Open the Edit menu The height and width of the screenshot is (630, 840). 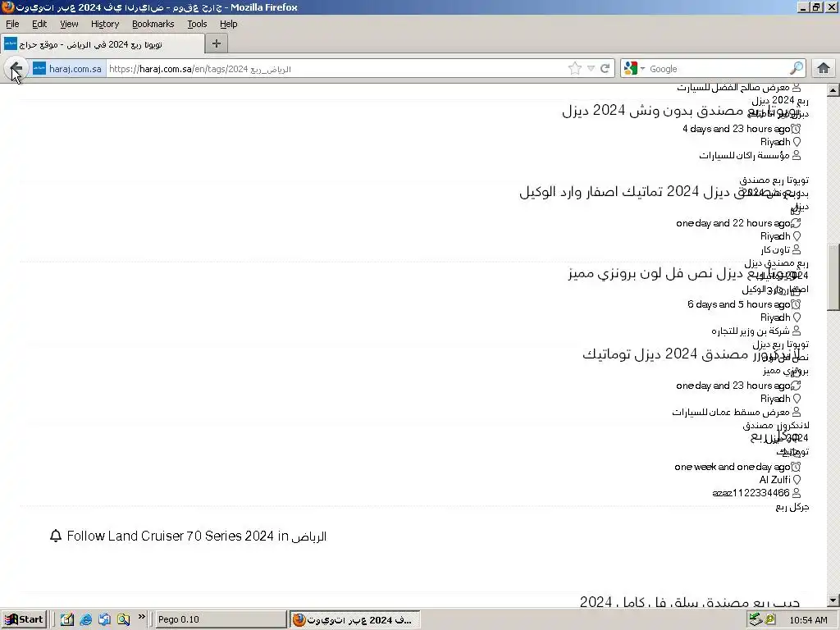coord(39,24)
